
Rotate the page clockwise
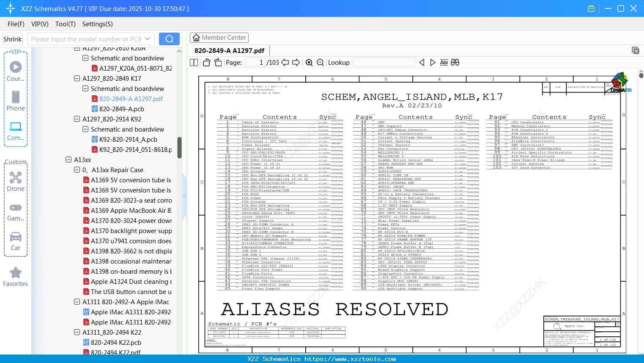tap(218, 62)
